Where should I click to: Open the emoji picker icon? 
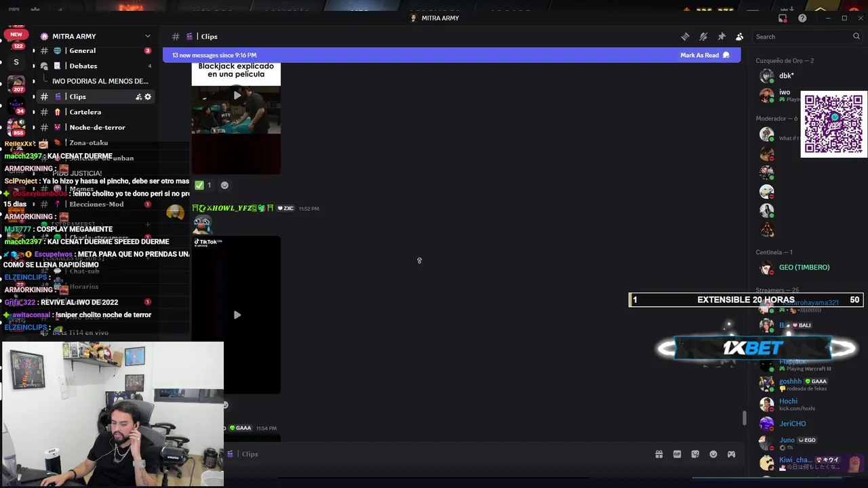(x=713, y=454)
